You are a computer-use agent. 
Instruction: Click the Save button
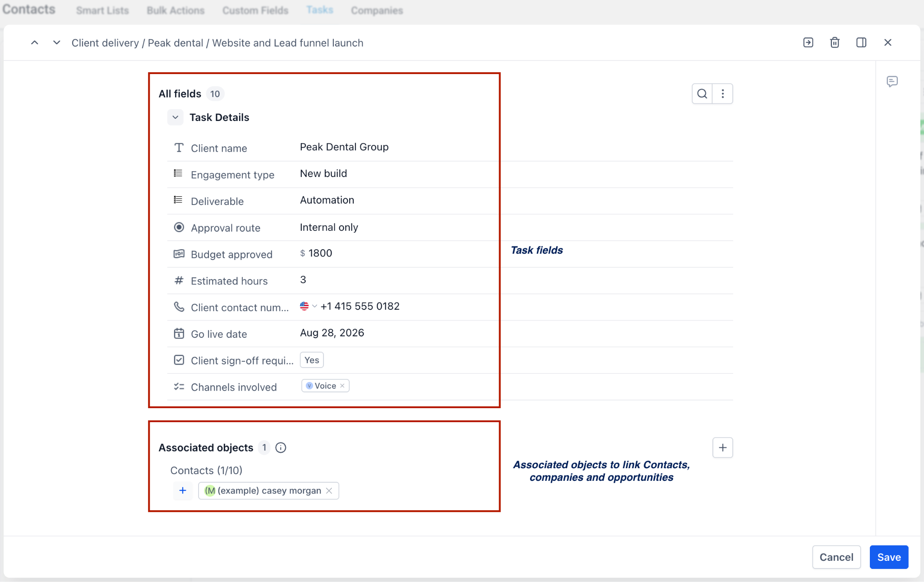coord(889,557)
